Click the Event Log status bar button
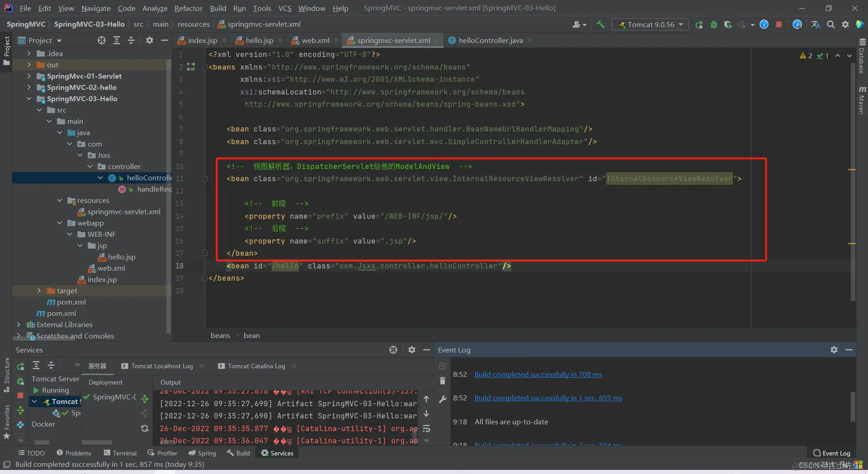 point(831,453)
